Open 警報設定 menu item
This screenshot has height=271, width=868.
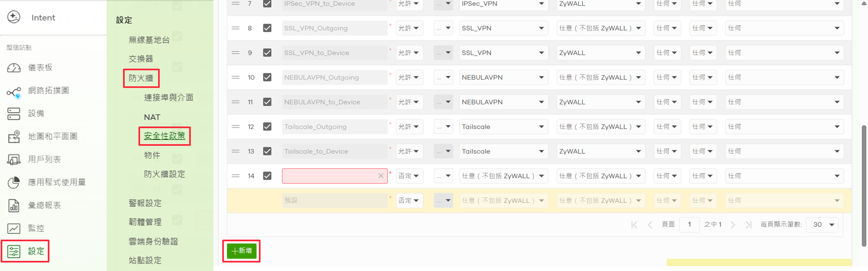point(145,203)
